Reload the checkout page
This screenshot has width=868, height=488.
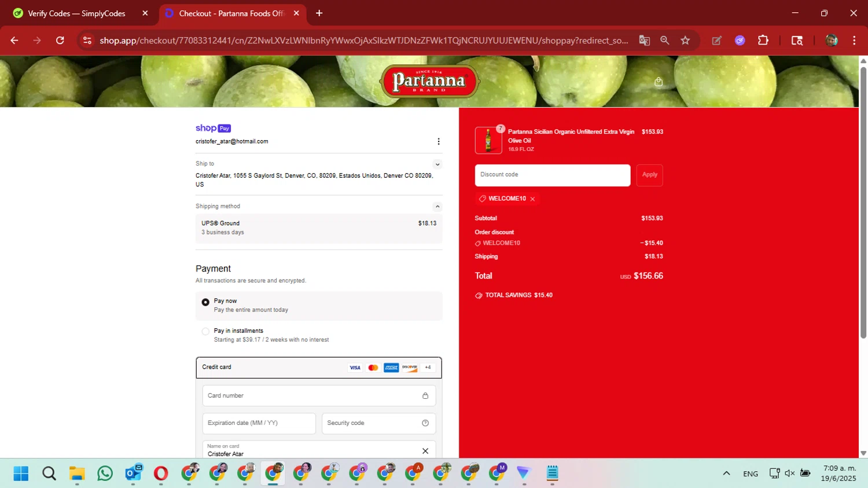pos(60,41)
